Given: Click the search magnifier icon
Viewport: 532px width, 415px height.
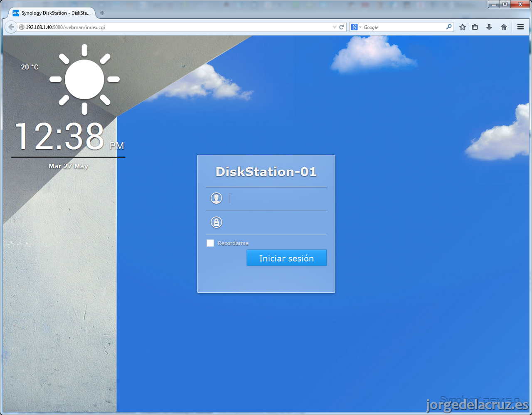Looking at the screenshot, I should pos(449,27).
